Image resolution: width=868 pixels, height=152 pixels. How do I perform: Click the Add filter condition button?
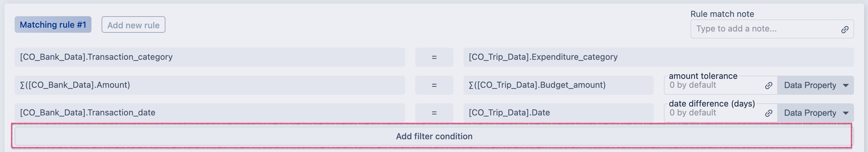(433, 136)
